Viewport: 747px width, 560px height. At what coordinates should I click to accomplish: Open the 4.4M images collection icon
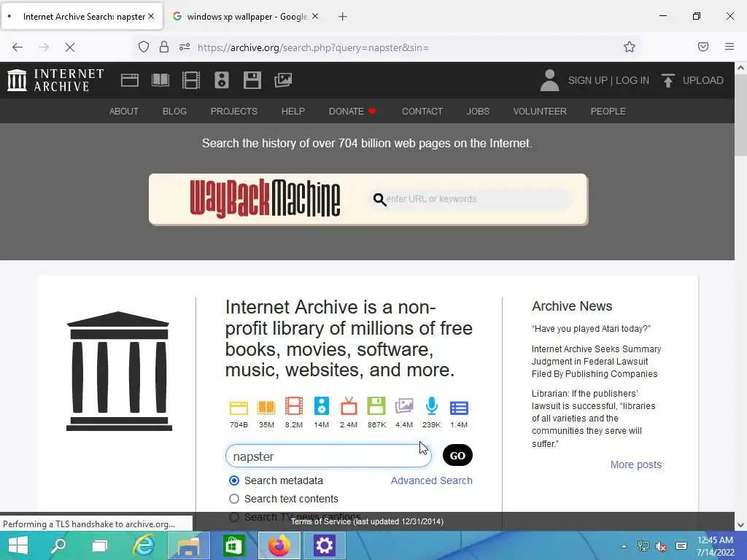404,406
